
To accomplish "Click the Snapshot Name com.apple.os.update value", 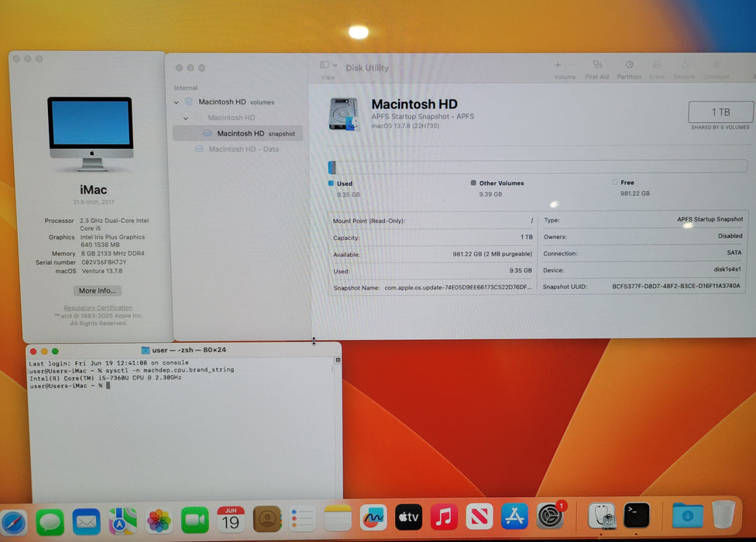I will tap(458, 287).
